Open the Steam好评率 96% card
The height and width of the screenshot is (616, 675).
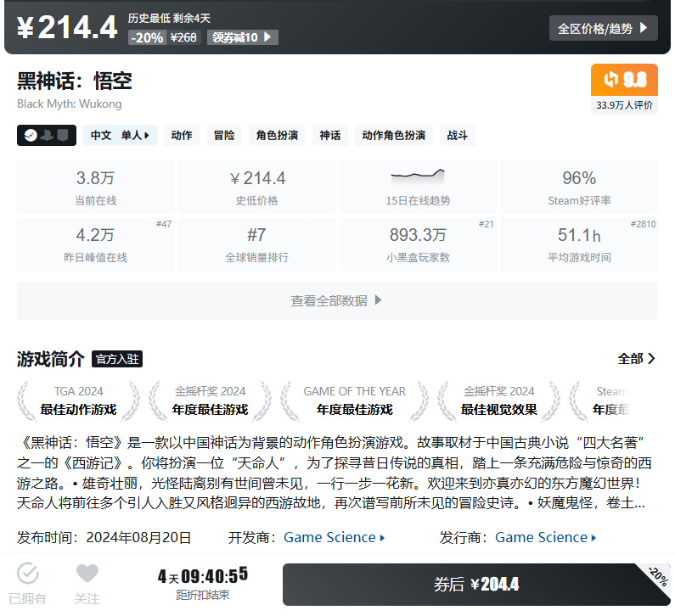(579, 188)
